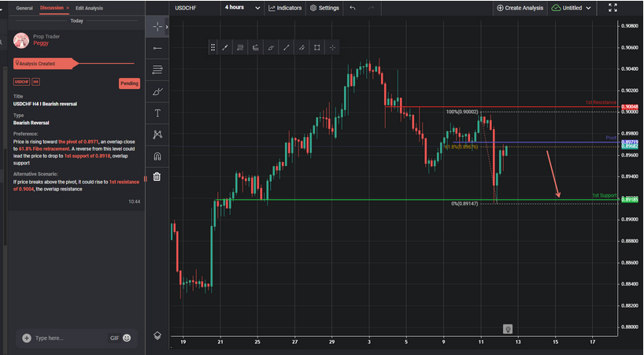The width and height of the screenshot is (644, 355).
Task: Open the Fibonacci retracement tool in sidebar
Action: [x=157, y=70]
